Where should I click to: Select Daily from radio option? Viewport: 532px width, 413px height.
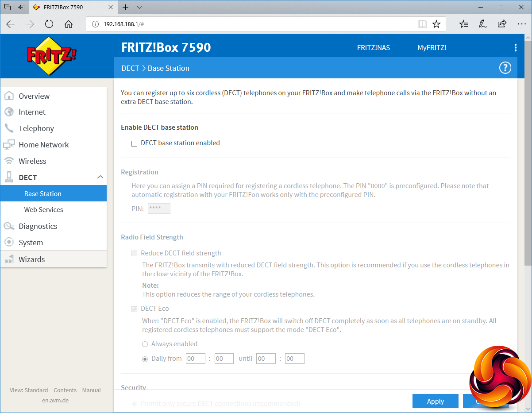click(x=145, y=359)
